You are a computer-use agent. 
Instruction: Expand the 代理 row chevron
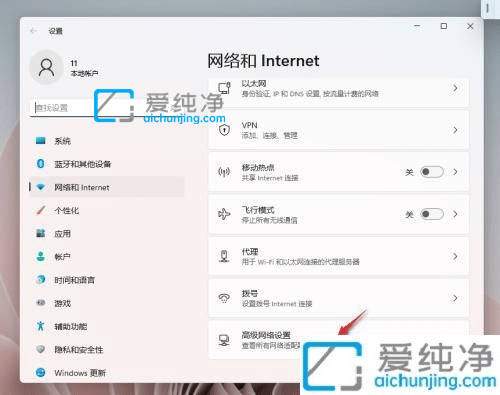tap(455, 256)
